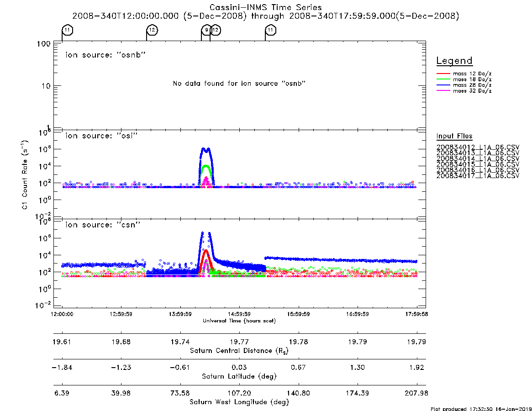Click the 1.92 latitude value
532x411 pixels.
416,368
